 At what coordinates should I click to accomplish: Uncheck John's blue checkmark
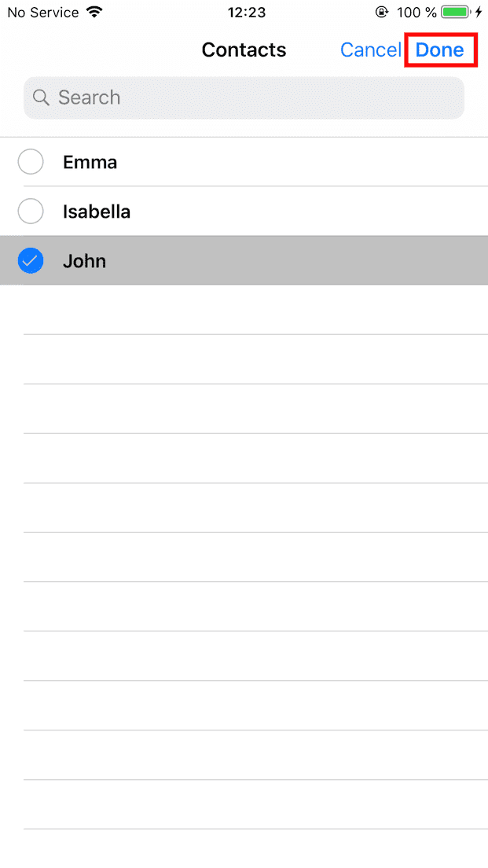click(x=31, y=261)
